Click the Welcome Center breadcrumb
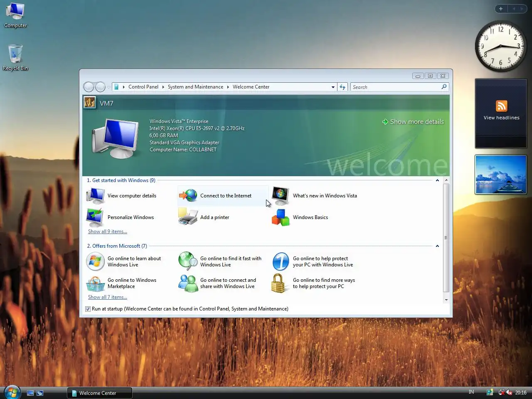The image size is (532, 399). pos(251,87)
